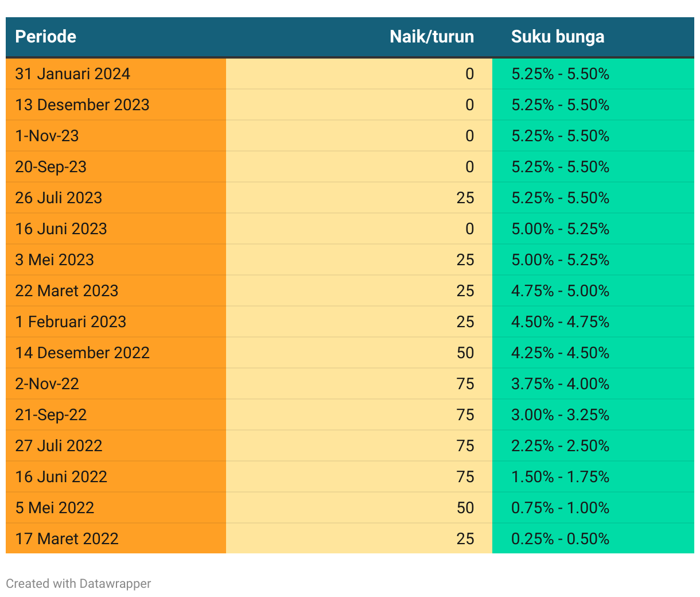The image size is (700, 597).
Task: Click the Periode column header
Action: point(46,37)
